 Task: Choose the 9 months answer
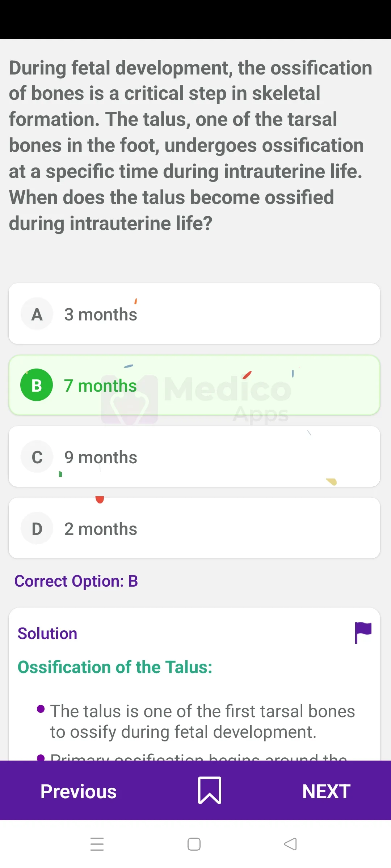pos(101,457)
